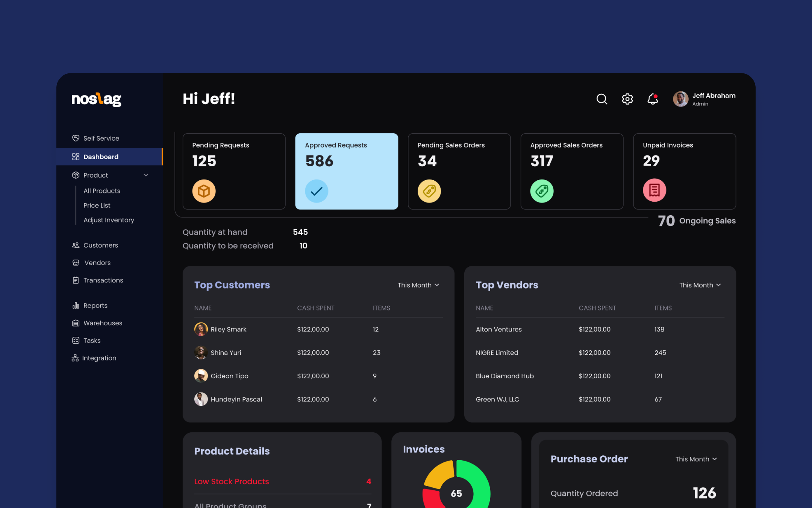Open Tasks page label
This screenshot has width=812, height=508.
[x=92, y=340]
